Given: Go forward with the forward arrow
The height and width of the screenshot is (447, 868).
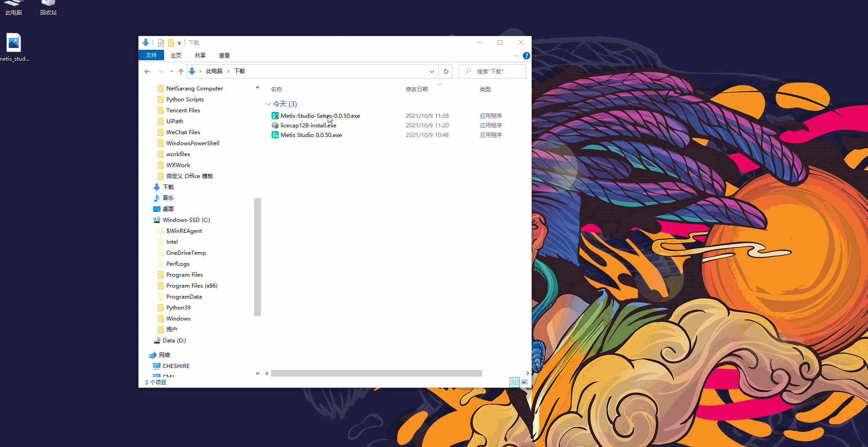Looking at the screenshot, I should [160, 72].
